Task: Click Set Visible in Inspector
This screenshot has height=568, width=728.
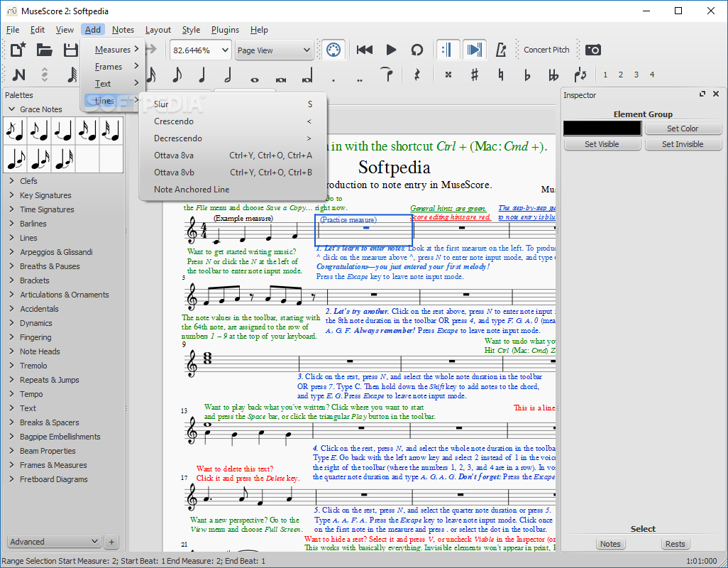Action: coord(602,144)
